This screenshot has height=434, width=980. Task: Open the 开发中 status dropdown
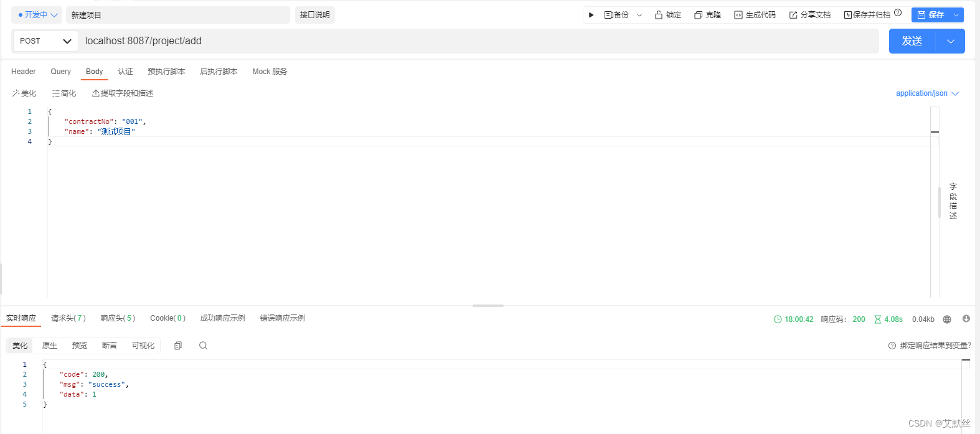click(37, 15)
